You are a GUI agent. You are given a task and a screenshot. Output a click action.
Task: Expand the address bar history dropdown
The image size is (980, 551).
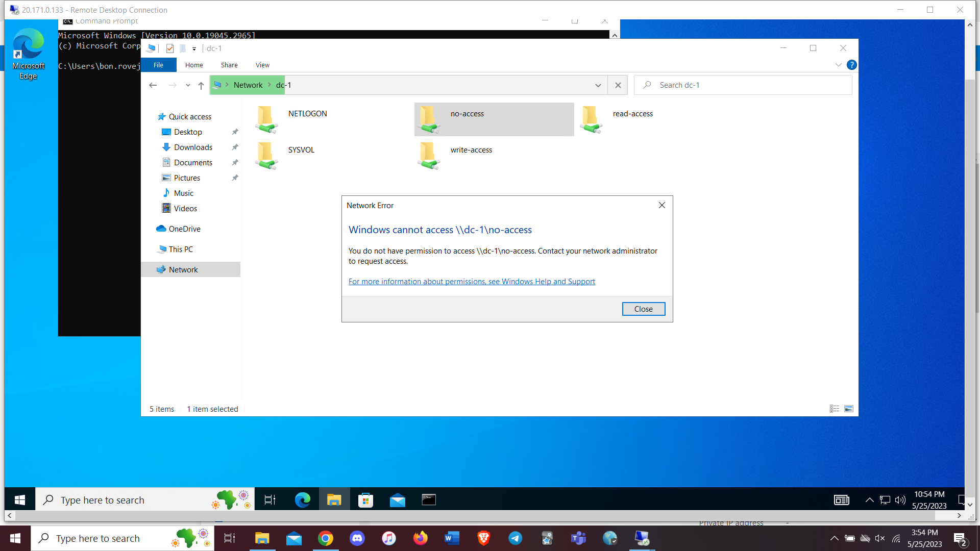click(x=598, y=86)
